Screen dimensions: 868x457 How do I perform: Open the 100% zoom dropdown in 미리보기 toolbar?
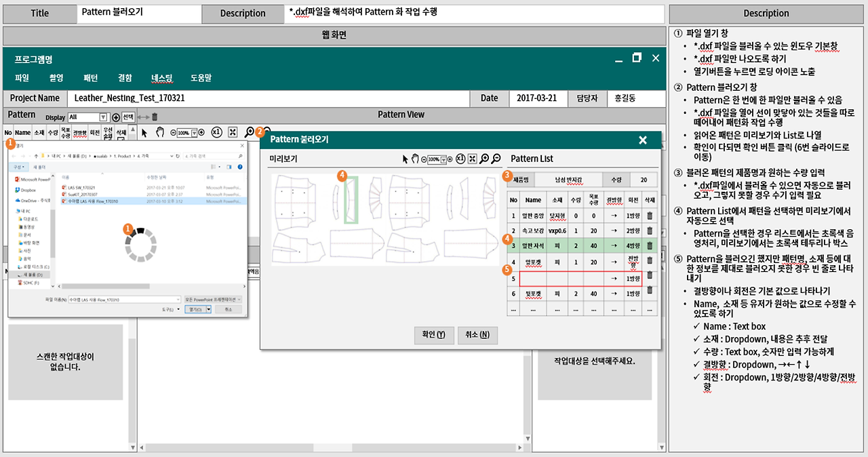438,160
